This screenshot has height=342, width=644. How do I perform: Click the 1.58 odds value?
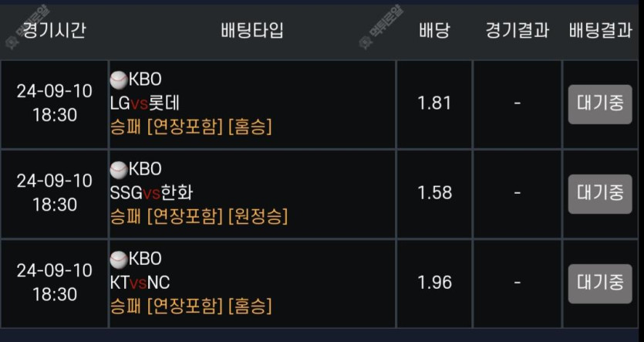(434, 193)
